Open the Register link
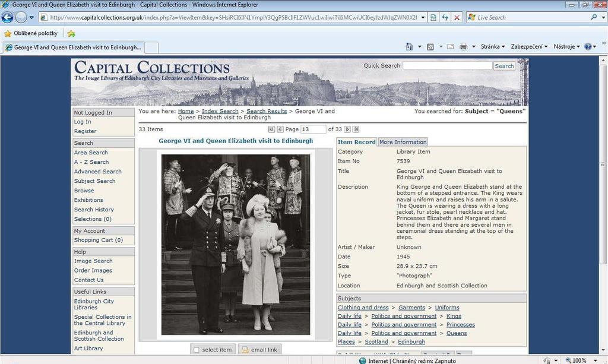 pos(85,131)
